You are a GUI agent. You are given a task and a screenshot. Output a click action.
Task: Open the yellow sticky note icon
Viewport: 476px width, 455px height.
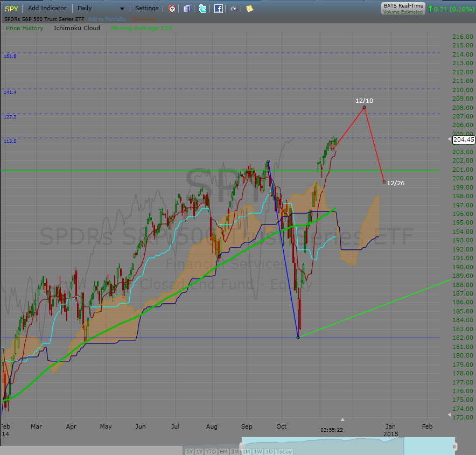tap(249, 9)
